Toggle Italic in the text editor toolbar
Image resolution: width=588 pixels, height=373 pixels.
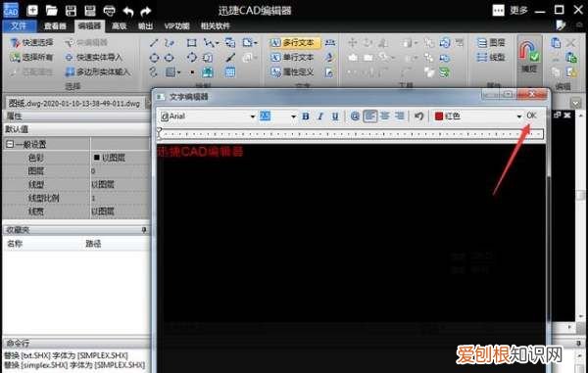tap(320, 117)
